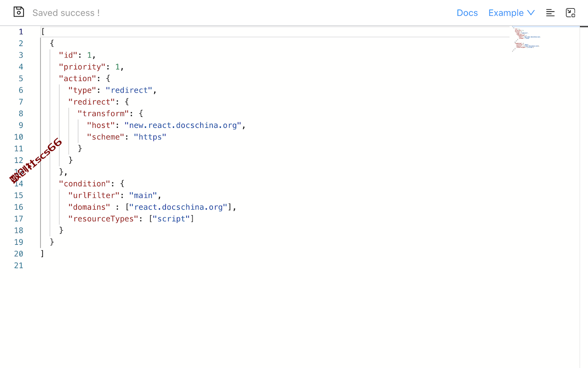588x368 pixels.
Task: Click the "condition" key text
Action: 85,184
